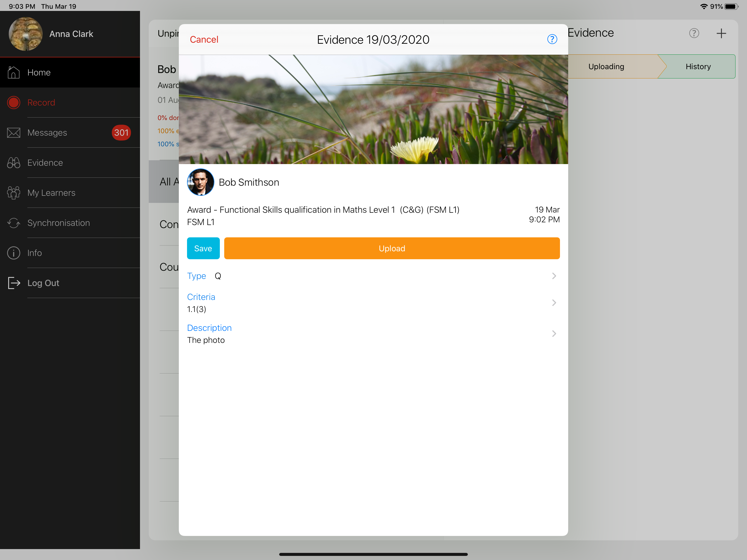Select Messages in the sidebar menu

[x=70, y=132]
